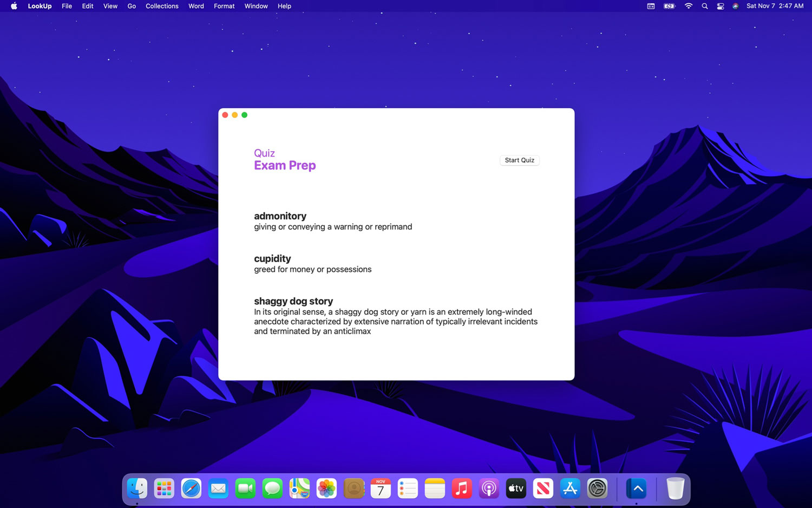Select the admonitory word entry

tap(280, 216)
